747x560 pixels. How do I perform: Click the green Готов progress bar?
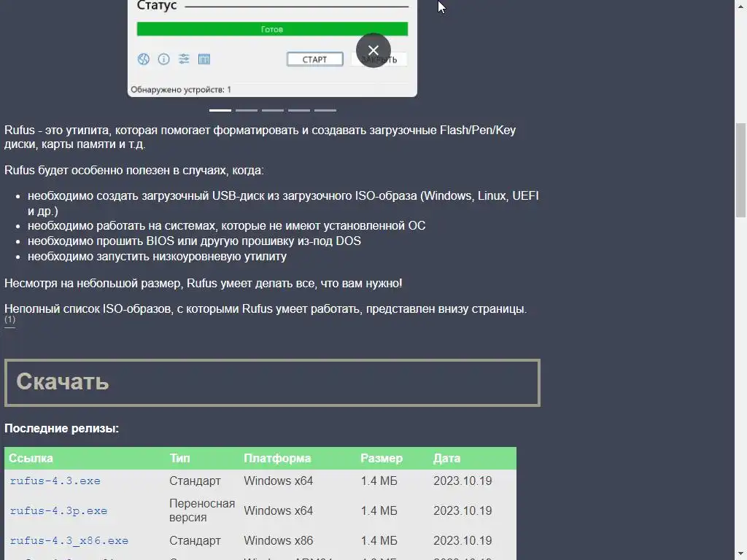pos(272,29)
